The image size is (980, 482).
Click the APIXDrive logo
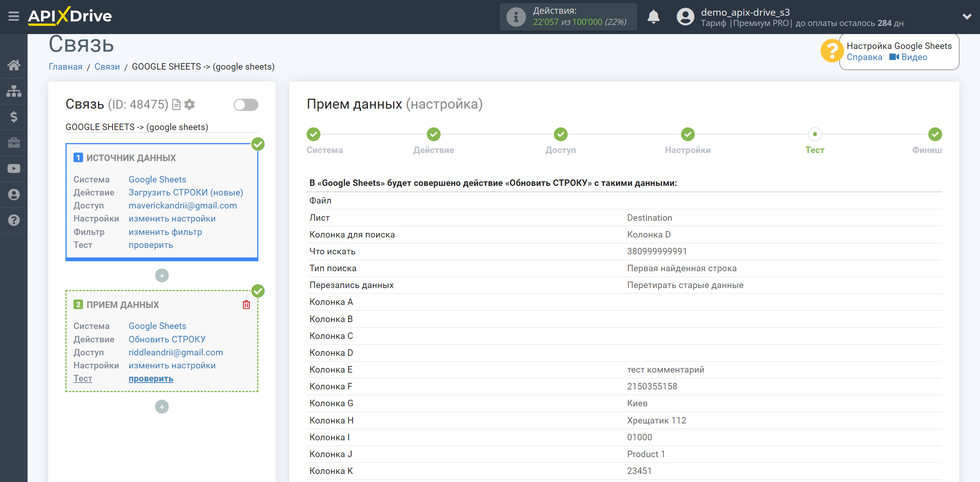pyautogui.click(x=70, y=16)
